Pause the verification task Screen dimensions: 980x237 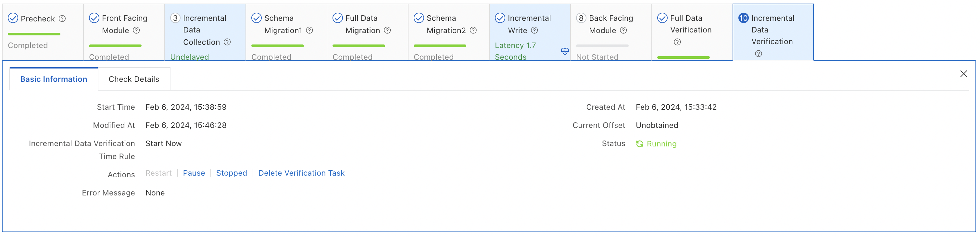[x=194, y=173]
